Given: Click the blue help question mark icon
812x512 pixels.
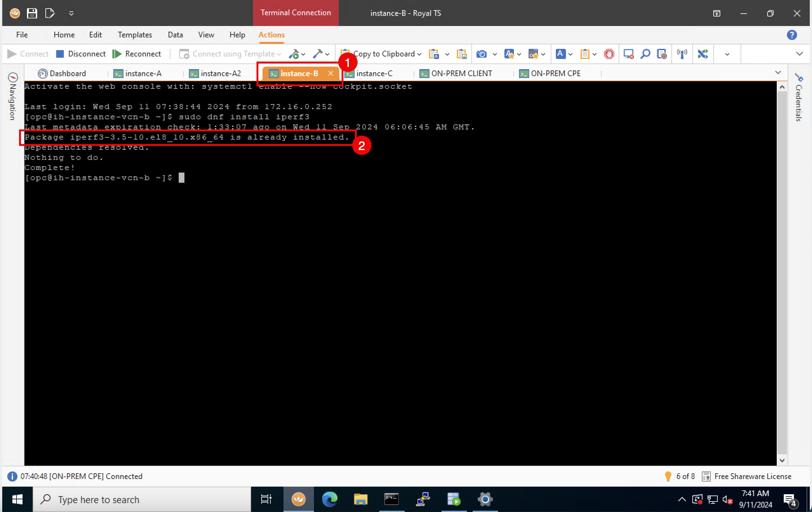Looking at the screenshot, I should click(x=791, y=35).
